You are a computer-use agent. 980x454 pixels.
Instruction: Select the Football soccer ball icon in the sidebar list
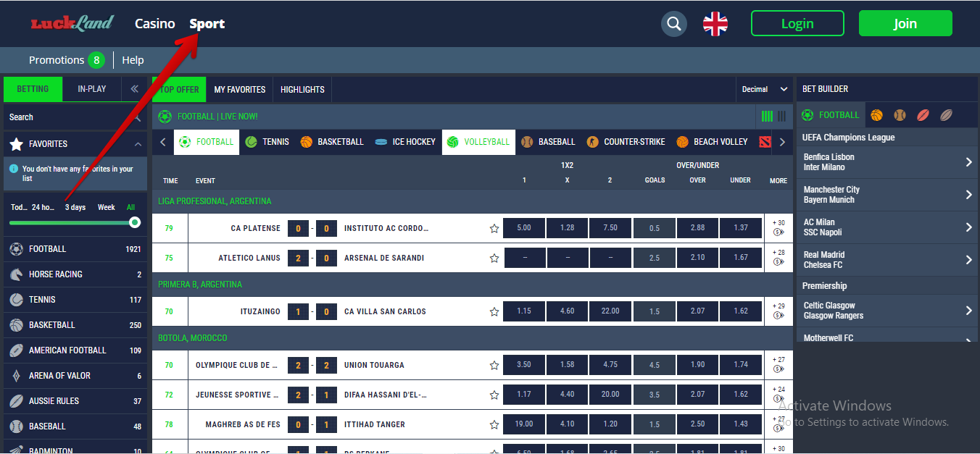click(16, 249)
